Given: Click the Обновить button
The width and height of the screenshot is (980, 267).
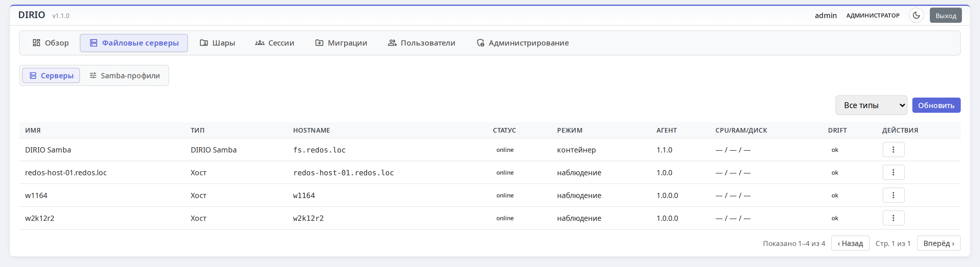Looking at the screenshot, I should pyautogui.click(x=936, y=105).
